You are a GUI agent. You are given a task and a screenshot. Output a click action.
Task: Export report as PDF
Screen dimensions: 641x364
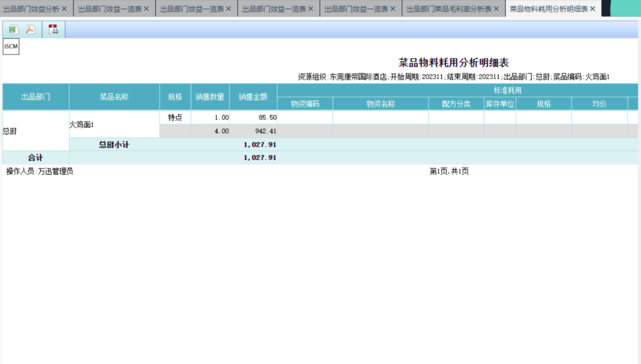[31, 30]
